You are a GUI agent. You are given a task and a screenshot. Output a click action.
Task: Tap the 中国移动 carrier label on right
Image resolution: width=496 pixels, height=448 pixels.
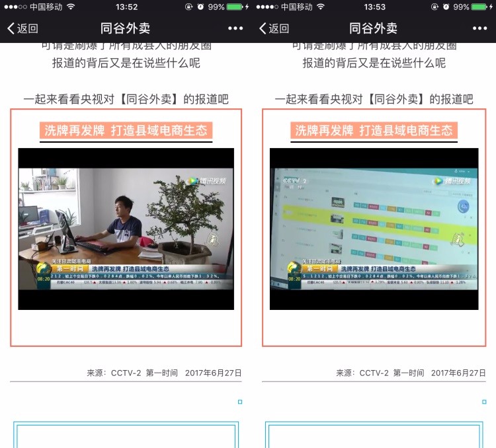pos(297,7)
